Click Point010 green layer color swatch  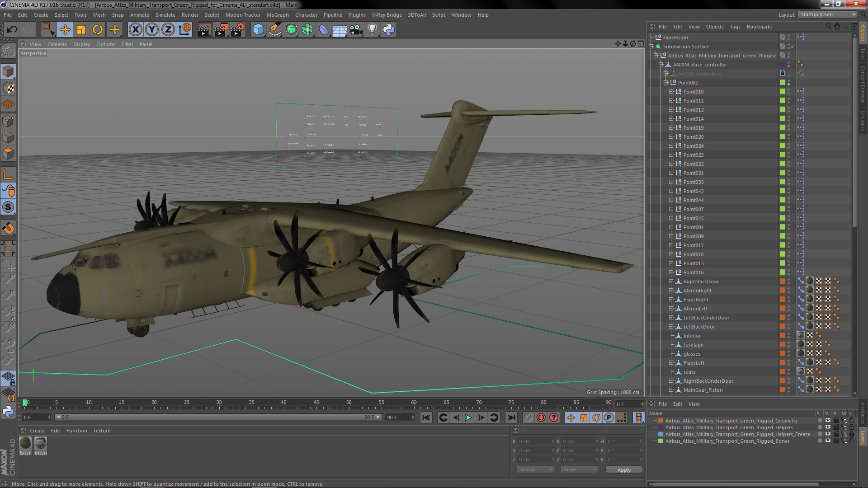[783, 92]
